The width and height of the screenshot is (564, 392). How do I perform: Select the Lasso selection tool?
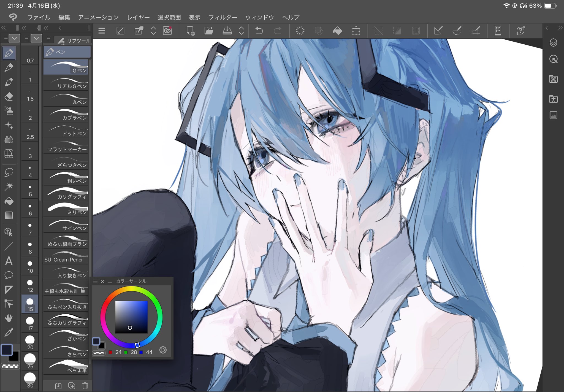[9, 172]
